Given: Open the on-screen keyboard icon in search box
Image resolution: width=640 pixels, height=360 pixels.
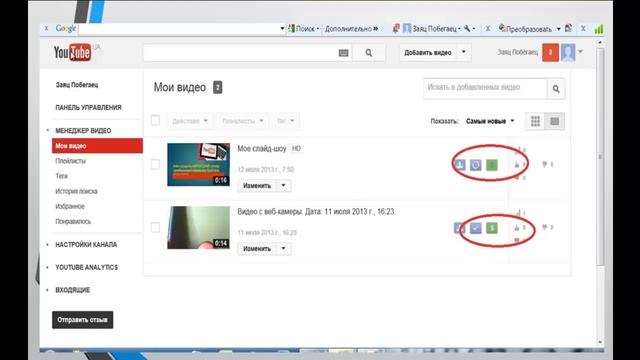Looking at the screenshot, I should (x=344, y=53).
